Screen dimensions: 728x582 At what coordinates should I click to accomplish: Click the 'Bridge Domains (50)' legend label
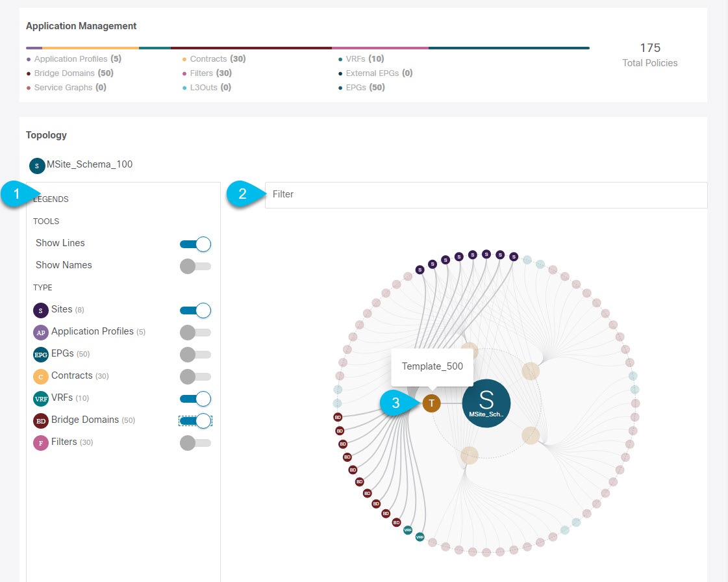[93, 420]
